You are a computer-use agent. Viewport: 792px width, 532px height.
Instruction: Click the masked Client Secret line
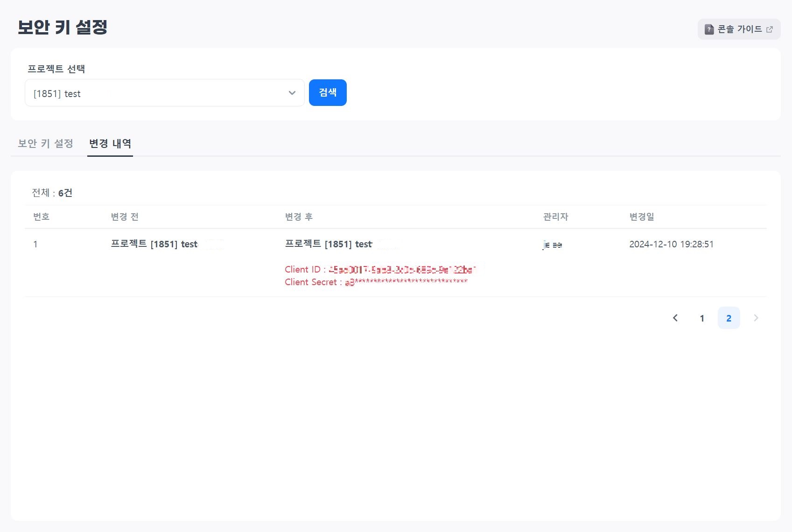(376, 282)
